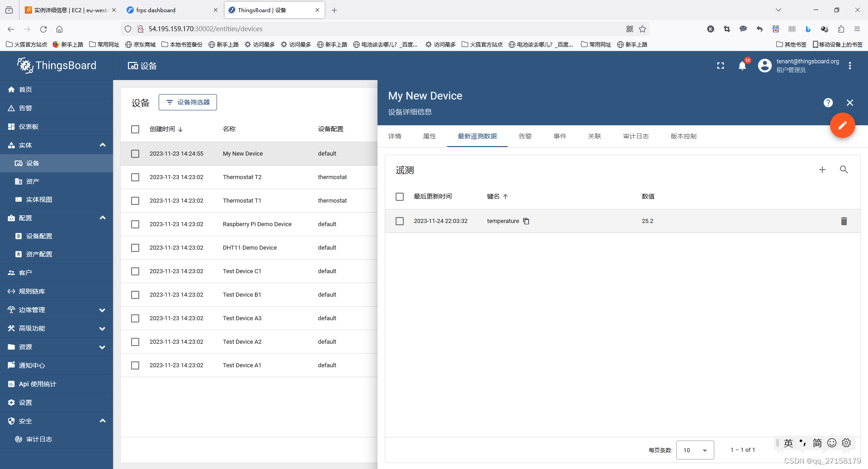Open 资产配置 asset profiles in sidebar
This screenshot has width=868, height=469.
click(57, 254)
